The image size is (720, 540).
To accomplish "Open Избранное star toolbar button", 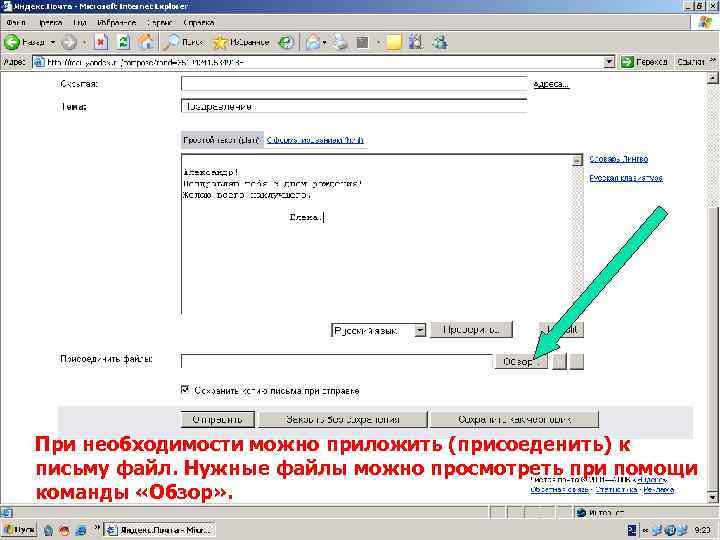I will pos(241,42).
